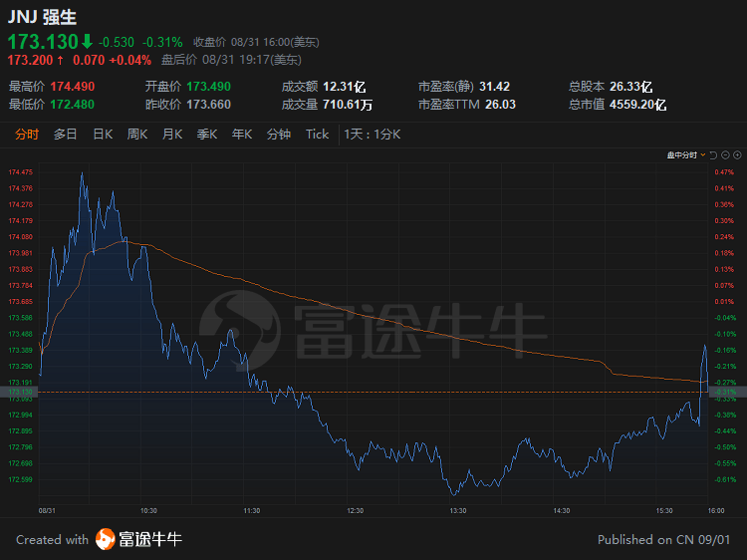
Task: Click the 盘后价 08/31 19:17 timestamp
Action: [x=231, y=60]
